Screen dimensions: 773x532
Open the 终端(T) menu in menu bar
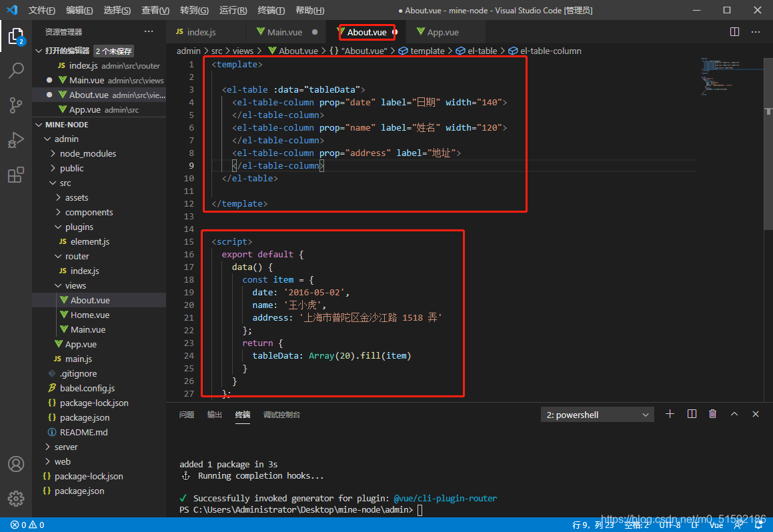271,10
